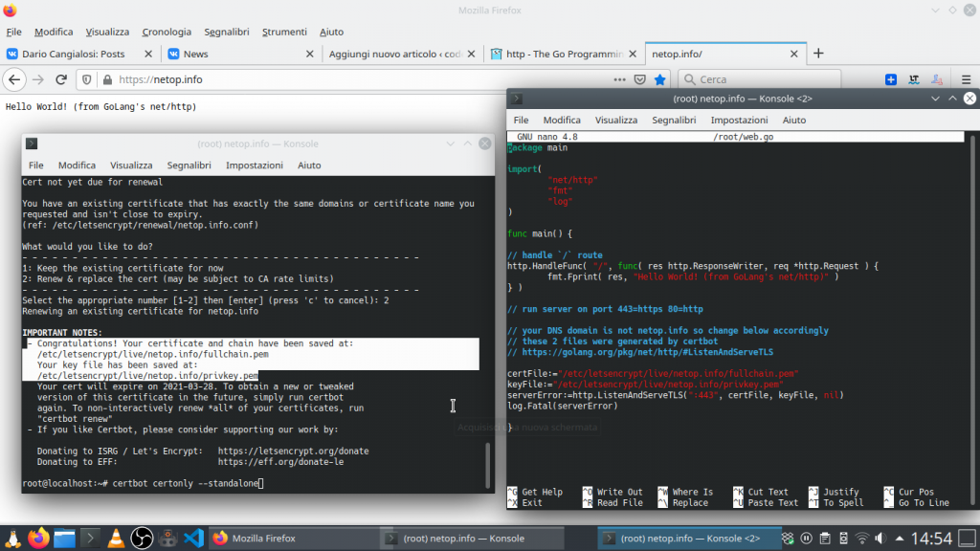This screenshot has height=551, width=980.
Task: Open Impostazioni menu in left Konsole window
Action: pyautogui.click(x=255, y=165)
